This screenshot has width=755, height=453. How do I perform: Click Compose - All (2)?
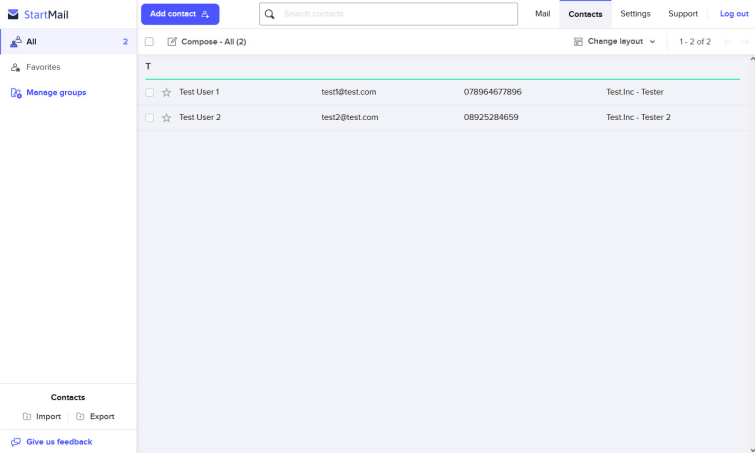213,42
